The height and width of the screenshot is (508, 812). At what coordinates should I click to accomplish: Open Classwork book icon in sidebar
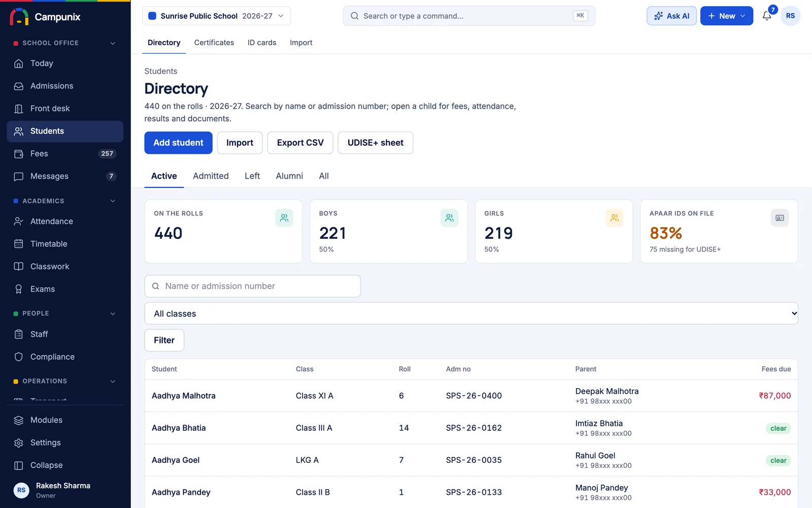pos(19,266)
